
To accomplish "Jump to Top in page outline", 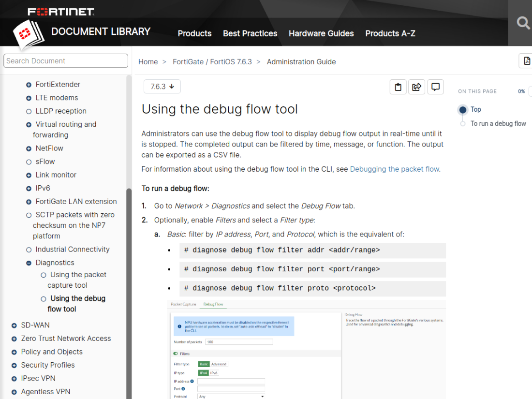I will (476, 109).
